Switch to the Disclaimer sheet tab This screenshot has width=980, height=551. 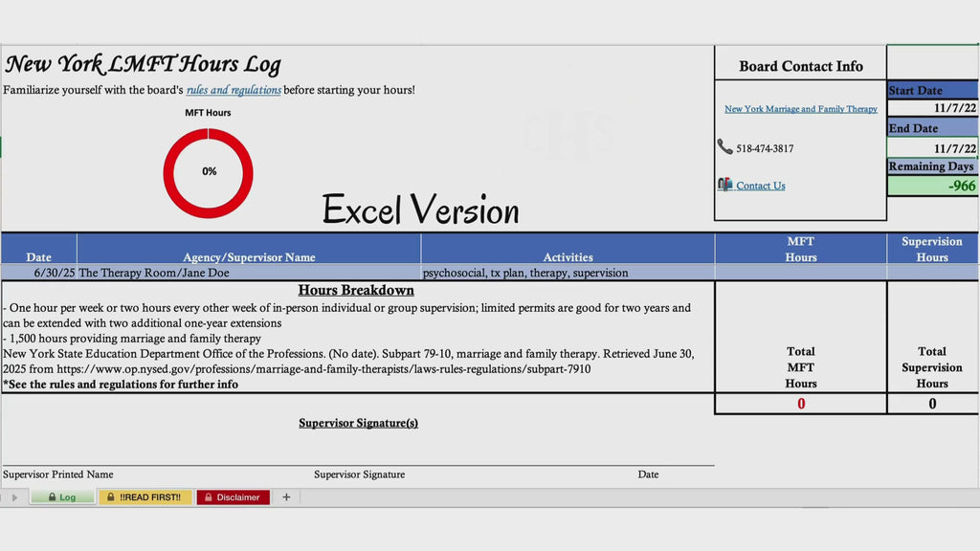point(234,497)
